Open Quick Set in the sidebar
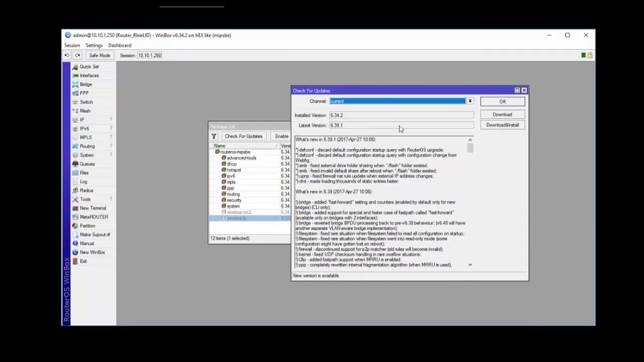Viewport: 644px width, 362px height. tap(89, 66)
